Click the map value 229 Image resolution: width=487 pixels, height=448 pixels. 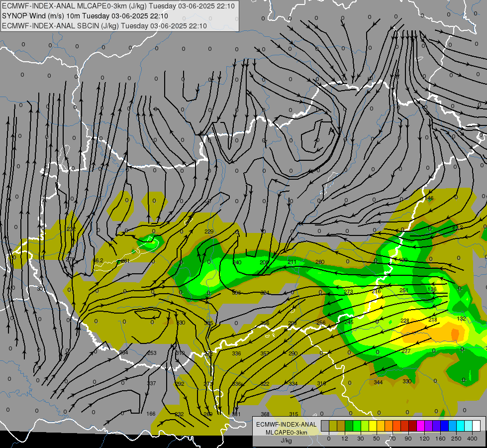pos(209,231)
